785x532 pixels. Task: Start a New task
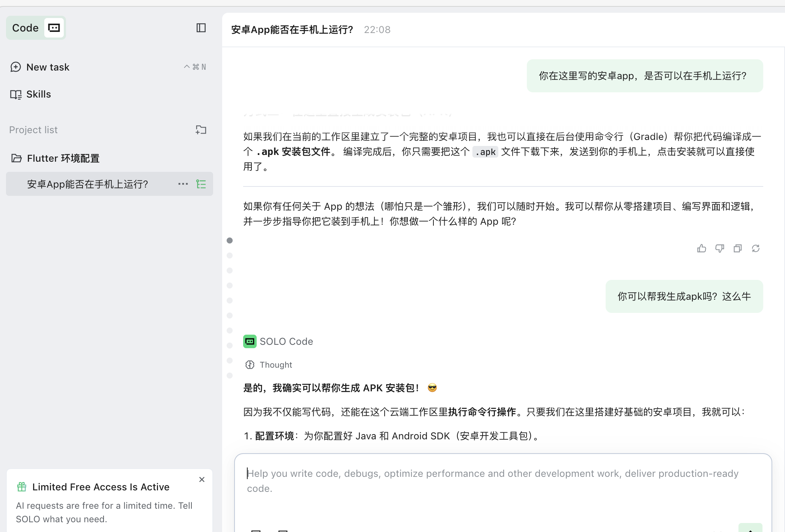coord(48,67)
